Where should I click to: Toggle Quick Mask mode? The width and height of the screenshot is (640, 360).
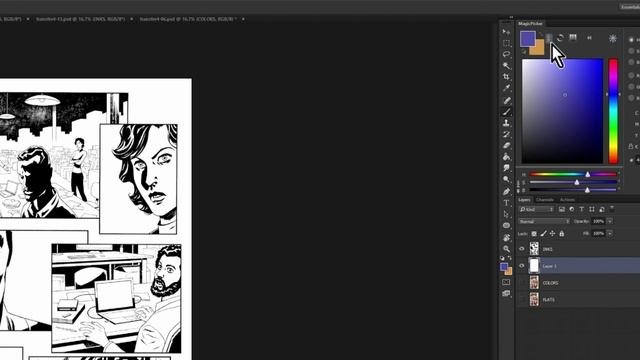pyautogui.click(x=506, y=282)
